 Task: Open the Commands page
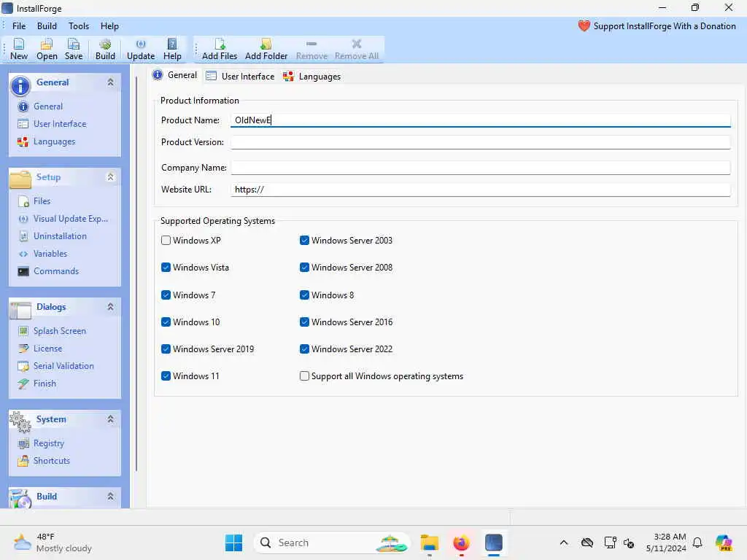click(55, 271)
